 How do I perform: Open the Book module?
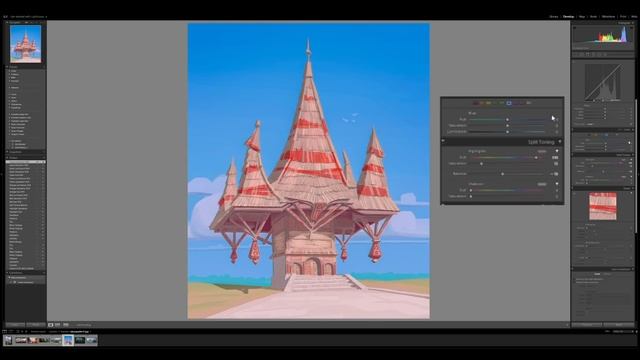coord(593,17)
